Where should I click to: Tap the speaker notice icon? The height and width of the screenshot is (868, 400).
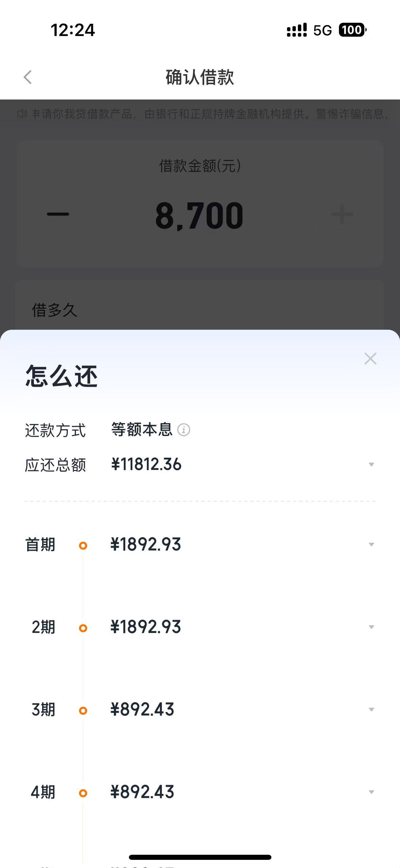pyautogui.click(x=22, y=114)
